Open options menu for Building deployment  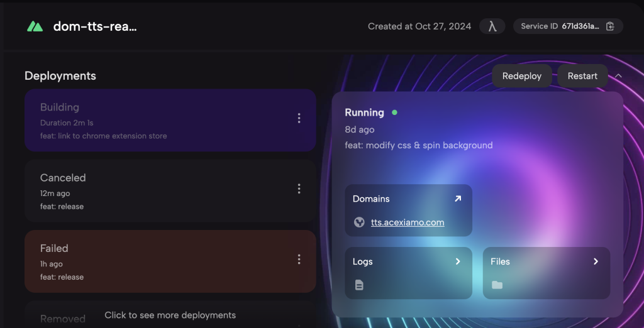[299, 118]
